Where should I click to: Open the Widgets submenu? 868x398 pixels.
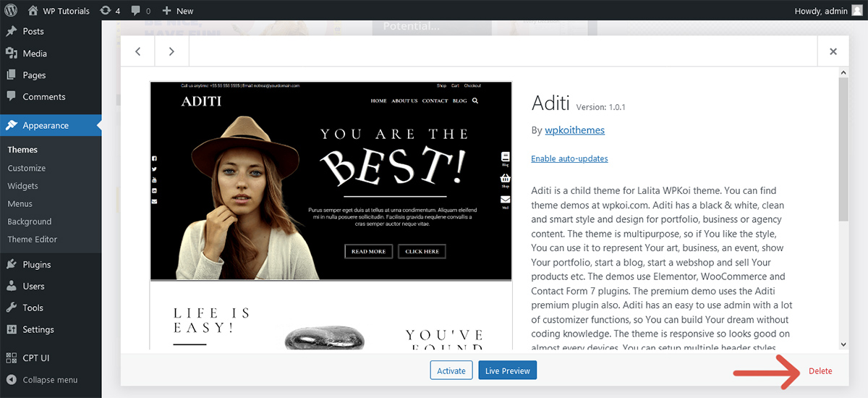(x=23, y=186)
